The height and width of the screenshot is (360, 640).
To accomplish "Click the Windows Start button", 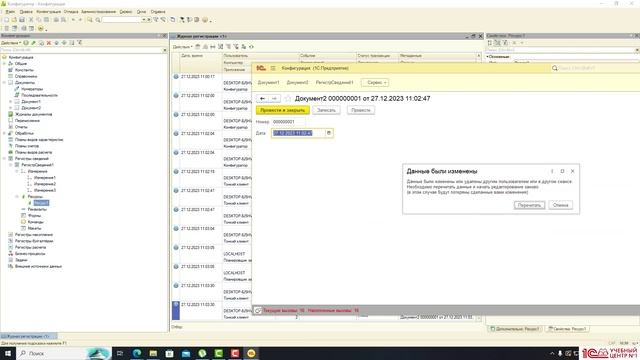I will click(x=7, y=353).
